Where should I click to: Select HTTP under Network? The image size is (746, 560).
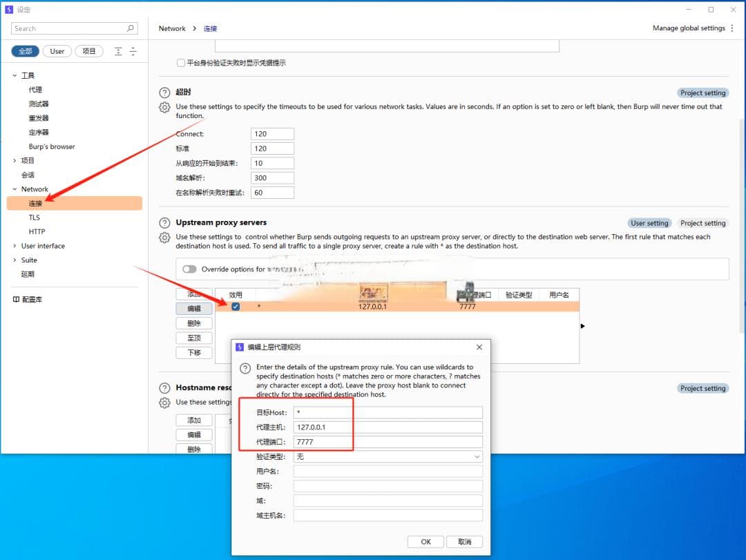pyautogui.click(x=37, y=232)
